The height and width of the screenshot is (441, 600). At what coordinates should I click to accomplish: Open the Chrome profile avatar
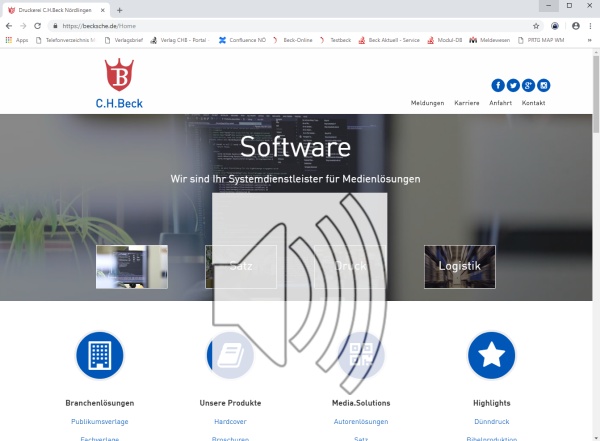(x=576, y=26)
